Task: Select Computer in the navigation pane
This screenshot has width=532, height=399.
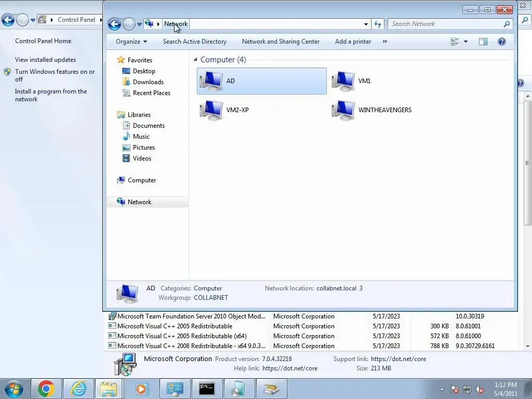Action: [x=141, y=180]
